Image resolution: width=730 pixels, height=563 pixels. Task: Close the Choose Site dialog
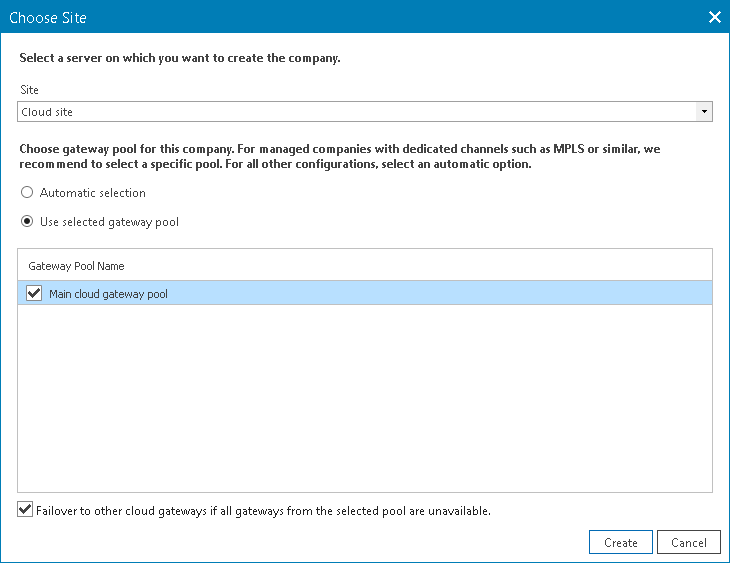(x=714, y=17)
